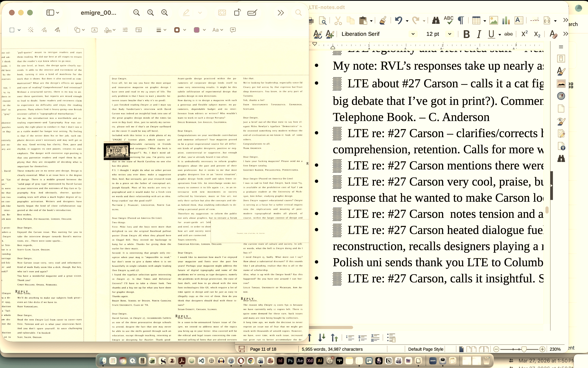The height and width of the screenshot is (368, 588).
Task: Add a text box in Preview markup
Action: [95, 30]
